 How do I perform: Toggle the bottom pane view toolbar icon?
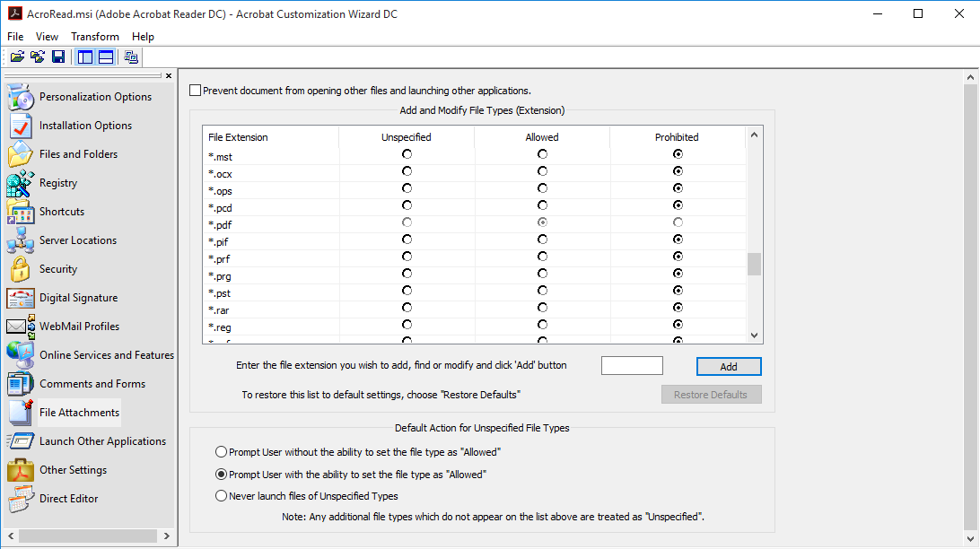[x=106, y=57]
